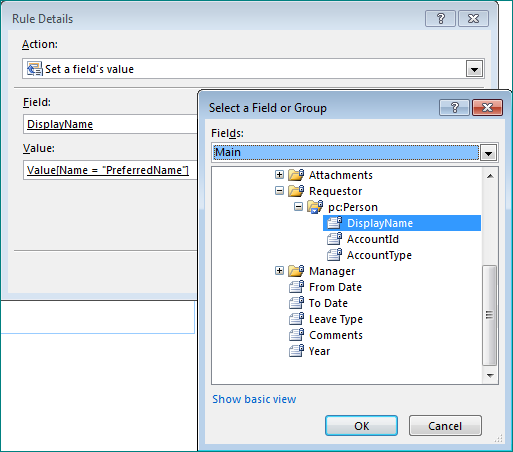Select the Manager tree item

(332, 271)
